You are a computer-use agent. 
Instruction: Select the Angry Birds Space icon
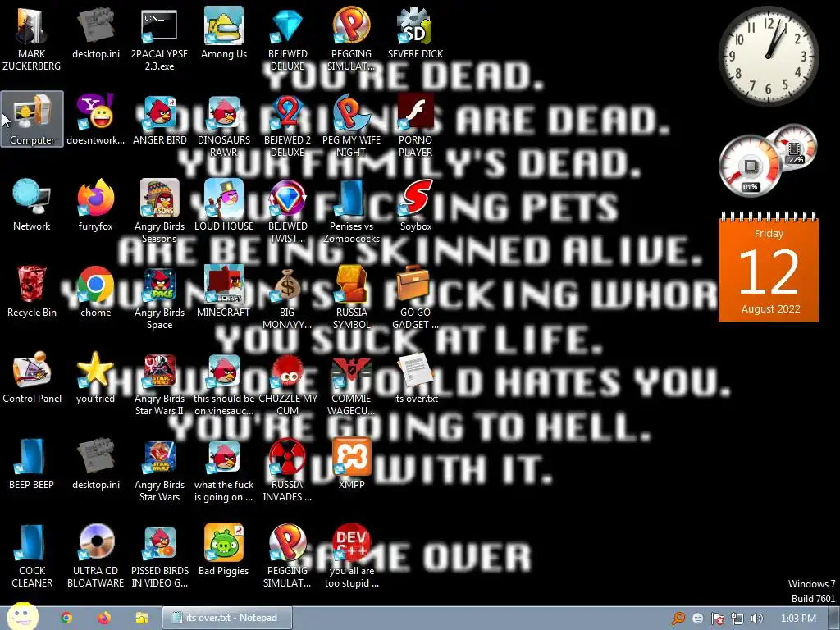[160, 298]
